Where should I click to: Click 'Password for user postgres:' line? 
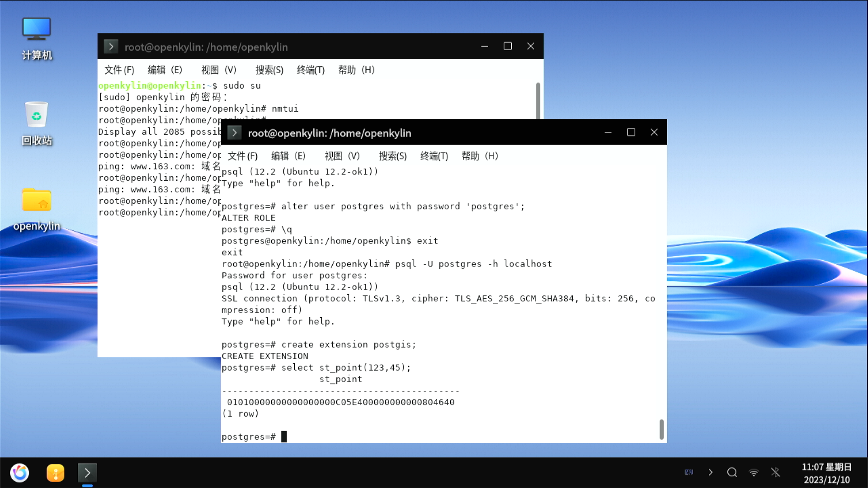pos(294,276)
